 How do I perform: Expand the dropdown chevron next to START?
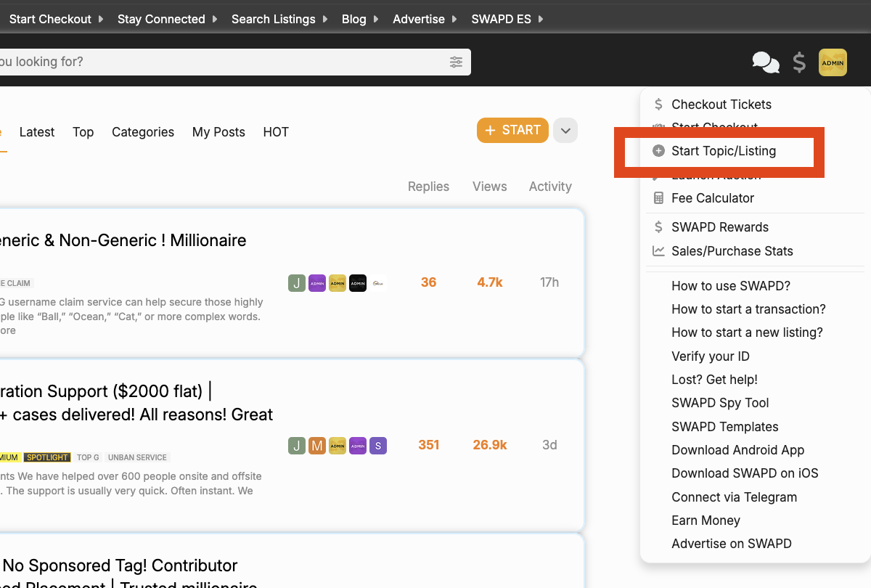(x=565, y=131)
